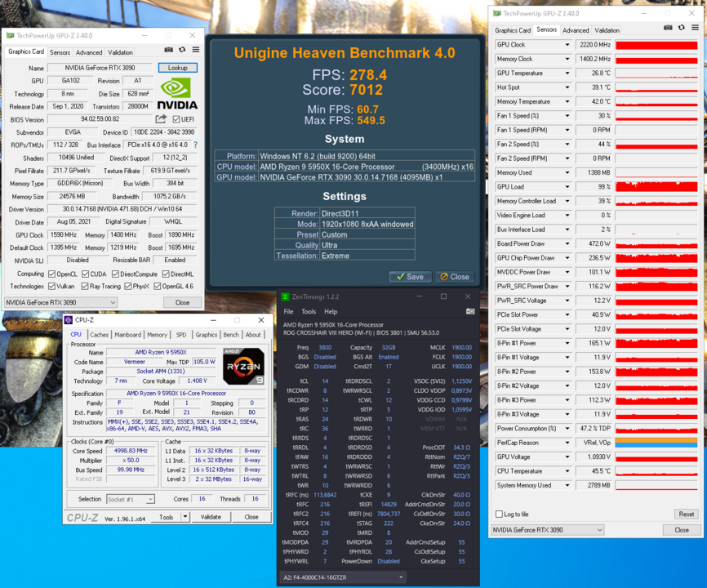This screenshot has width=707, height=588.
Task: Toggle the DirectML checkbox
Action: click(166, 274)
